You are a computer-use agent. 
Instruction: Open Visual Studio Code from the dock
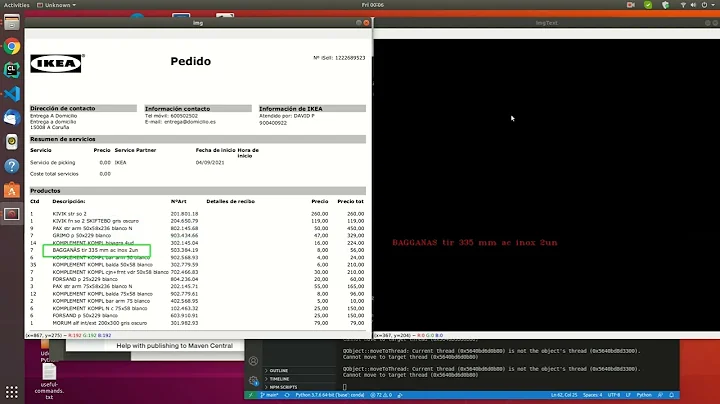tap(11, 94)
